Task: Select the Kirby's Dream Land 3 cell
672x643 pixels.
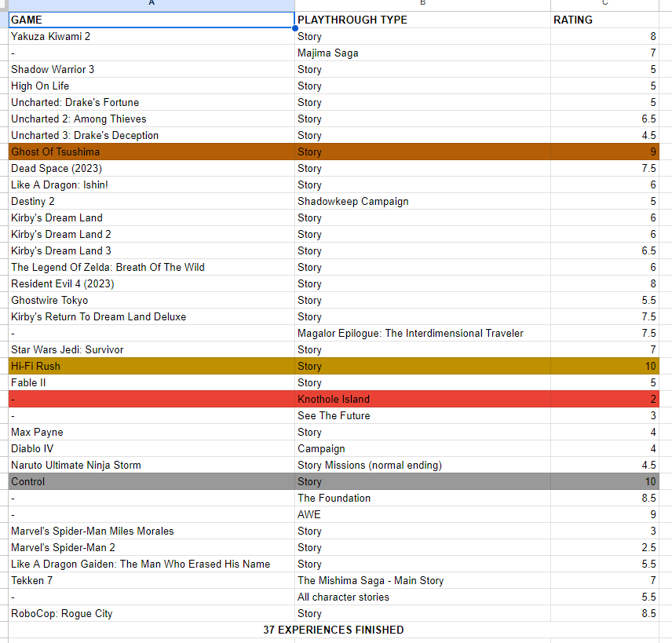Action: point(152,250)
